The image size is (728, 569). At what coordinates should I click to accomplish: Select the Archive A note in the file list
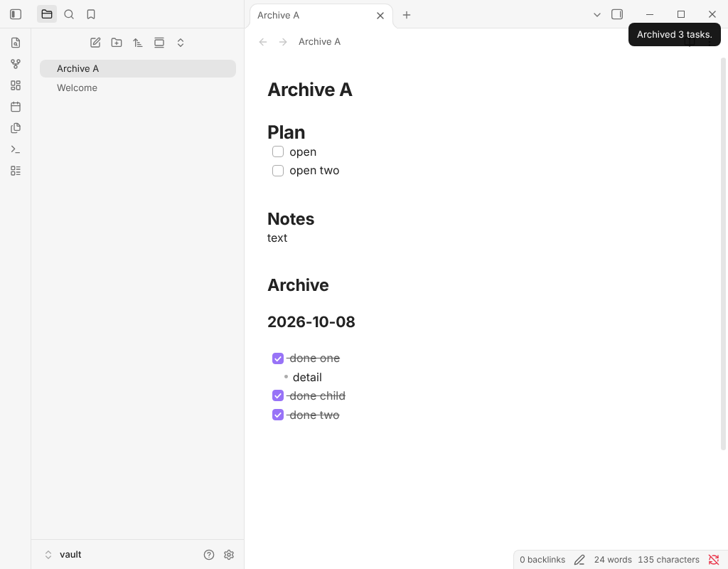tap(138, 69)
